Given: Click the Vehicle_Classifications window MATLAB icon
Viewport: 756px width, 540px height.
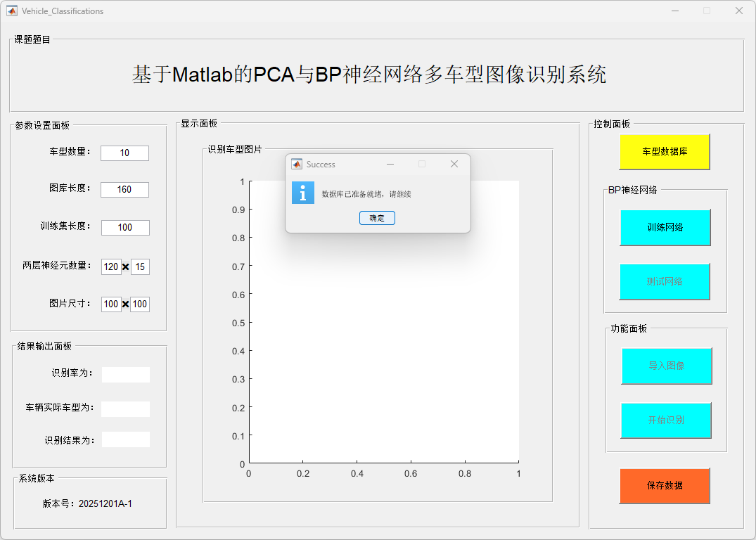Looking at the screenshot, I should point(12,11).
